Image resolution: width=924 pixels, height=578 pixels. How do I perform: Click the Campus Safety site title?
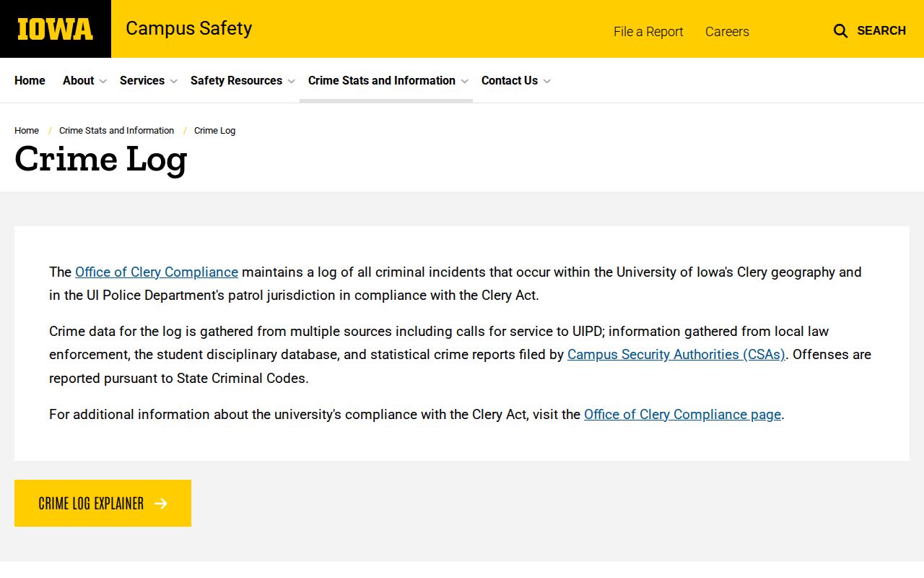(x=189, y=28)
